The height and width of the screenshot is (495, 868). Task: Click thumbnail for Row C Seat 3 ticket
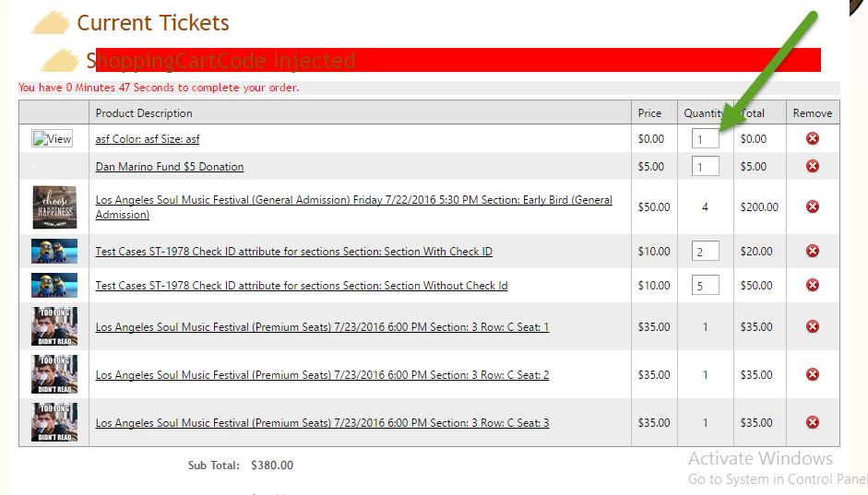[54, 422]
